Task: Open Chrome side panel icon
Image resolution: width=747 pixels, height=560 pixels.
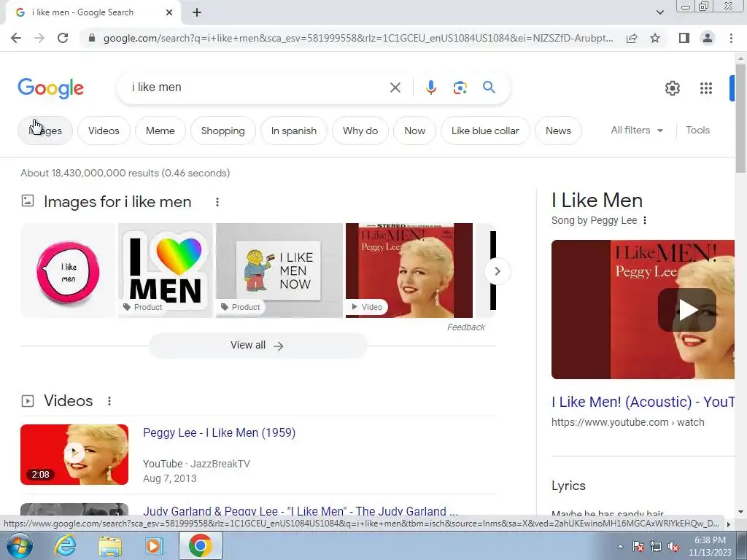Action: point(684,38)
